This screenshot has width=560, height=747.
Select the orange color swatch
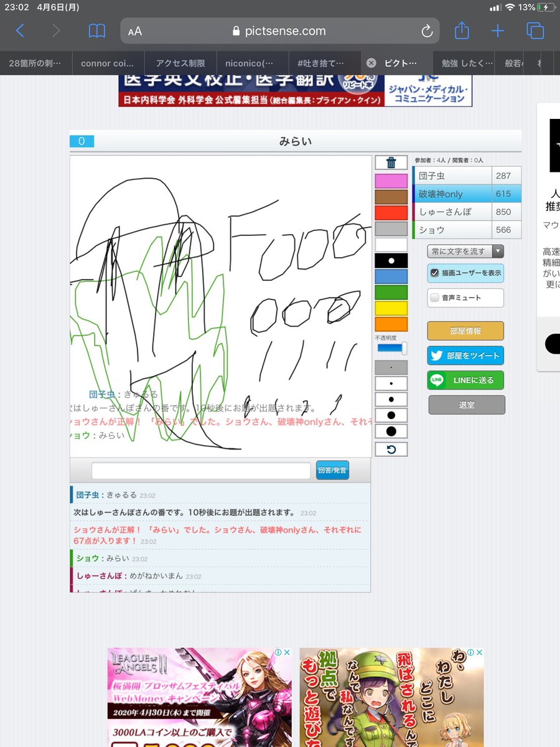pos(391,324)
